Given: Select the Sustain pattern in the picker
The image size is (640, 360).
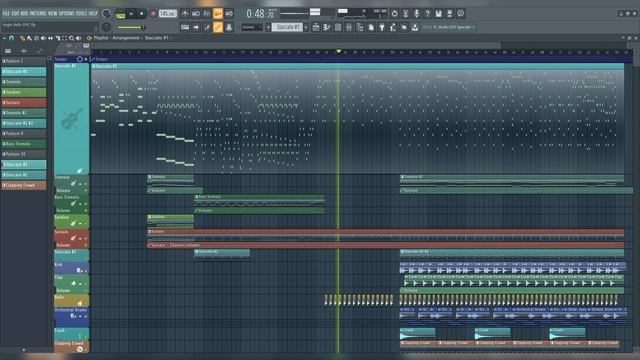Looking at the screenshot, I should tap(24, 102).
